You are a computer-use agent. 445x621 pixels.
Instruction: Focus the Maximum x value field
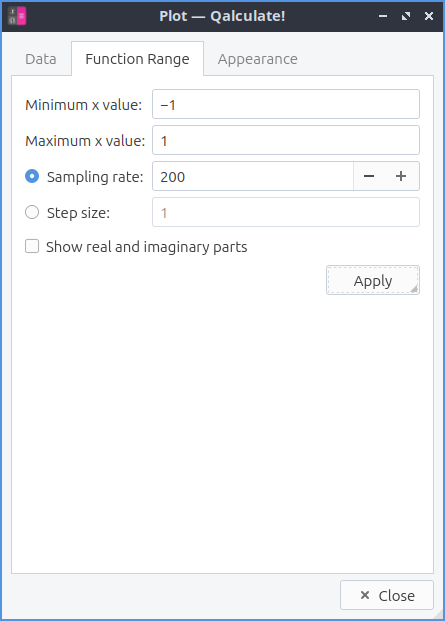coord(286,140)
